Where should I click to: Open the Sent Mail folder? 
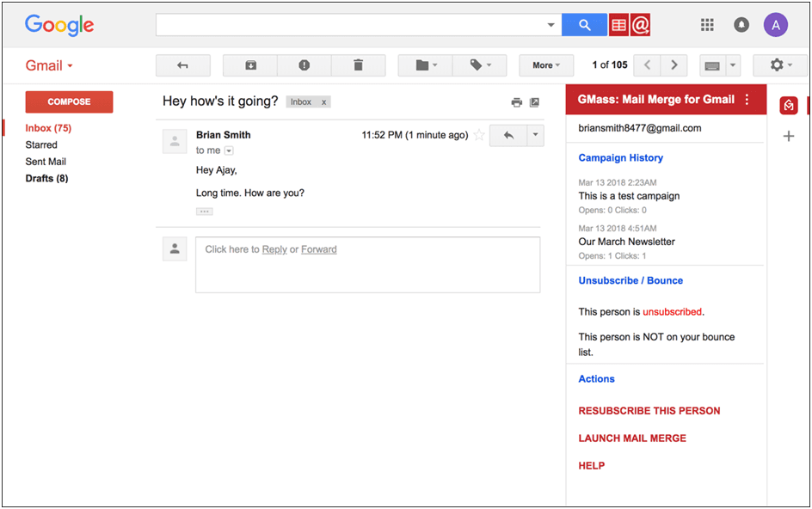pyautogui.click(x=46, y=162)
